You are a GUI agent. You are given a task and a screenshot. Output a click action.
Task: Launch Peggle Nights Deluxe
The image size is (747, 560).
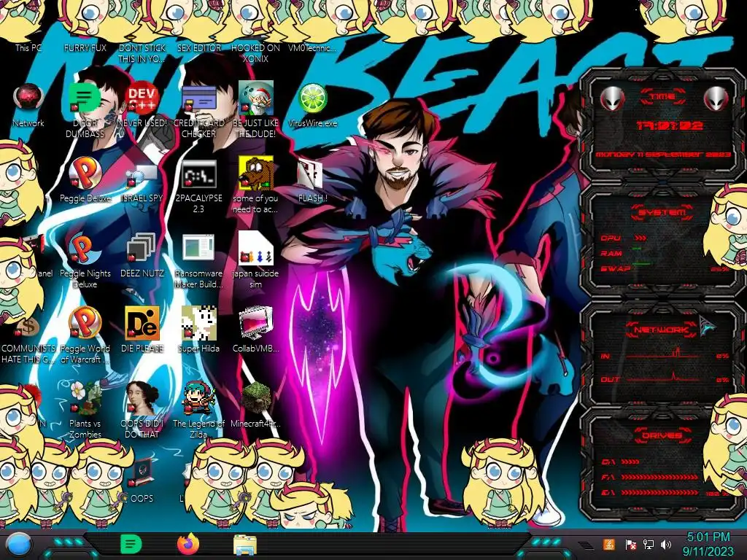click(85, 248)
